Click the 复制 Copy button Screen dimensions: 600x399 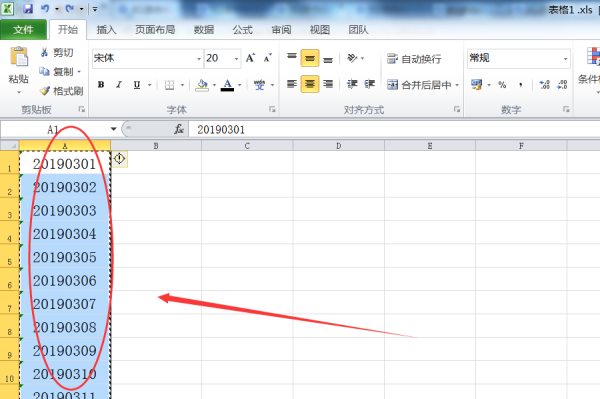pos(57,72)
